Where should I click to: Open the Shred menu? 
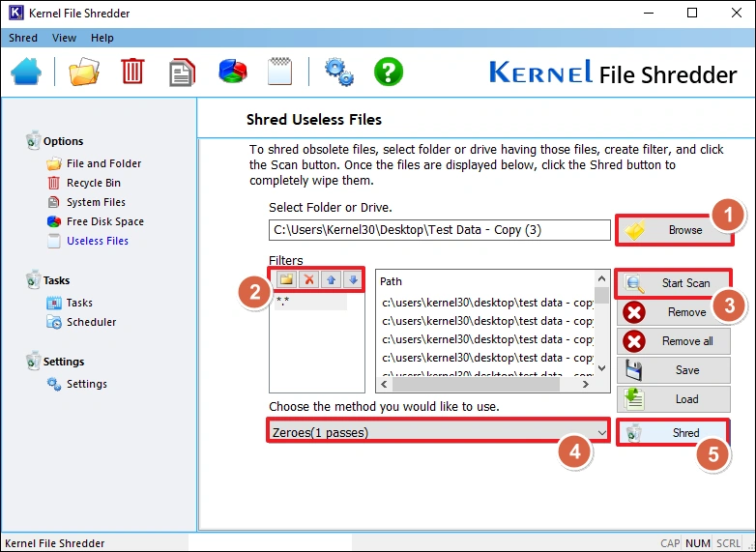click(23, 38)
